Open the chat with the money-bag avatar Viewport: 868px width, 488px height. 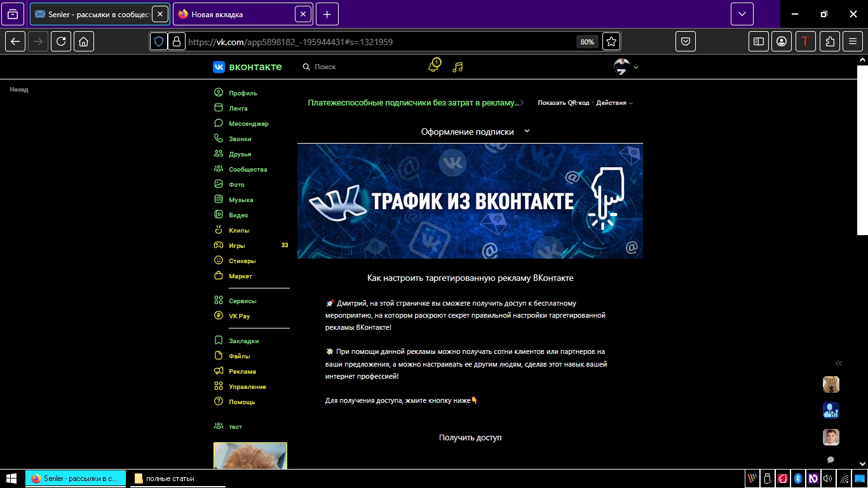831,384
